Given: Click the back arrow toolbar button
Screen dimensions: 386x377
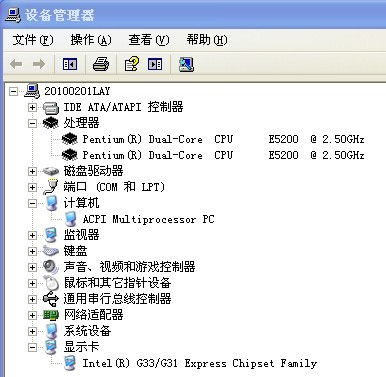Looking at the screenshot, I should coord(16,64).
